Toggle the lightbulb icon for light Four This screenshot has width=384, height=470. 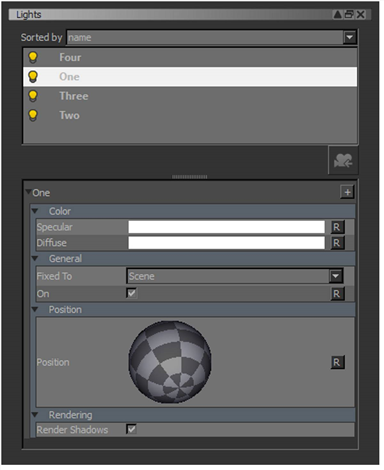pyautogui.click(x=33, y=57)
